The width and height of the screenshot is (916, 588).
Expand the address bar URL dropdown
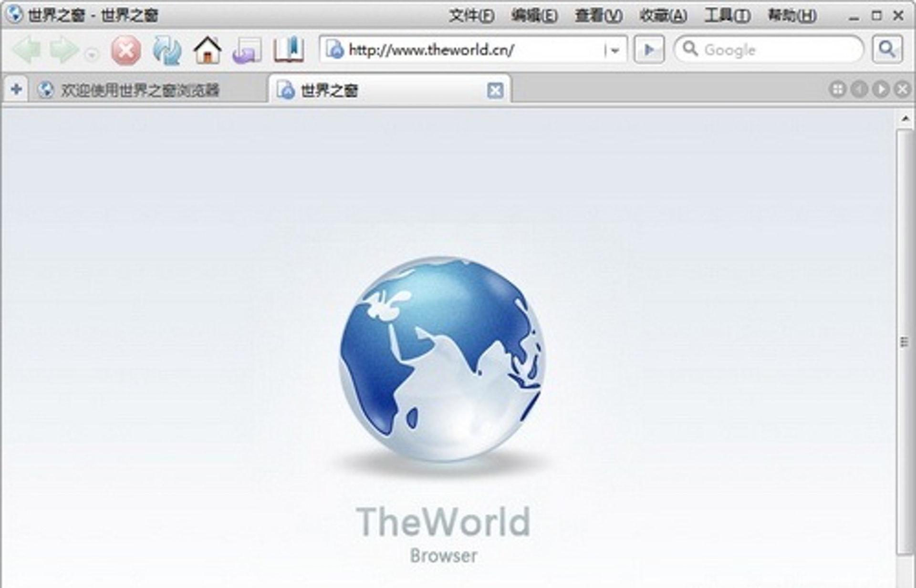(x=614, y=50)
